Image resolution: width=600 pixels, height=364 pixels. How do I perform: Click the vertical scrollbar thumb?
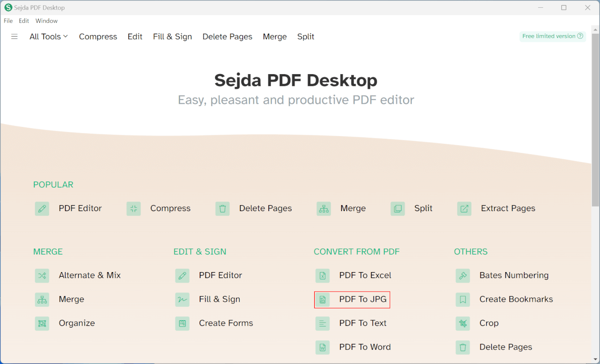[x=595, y=120]
